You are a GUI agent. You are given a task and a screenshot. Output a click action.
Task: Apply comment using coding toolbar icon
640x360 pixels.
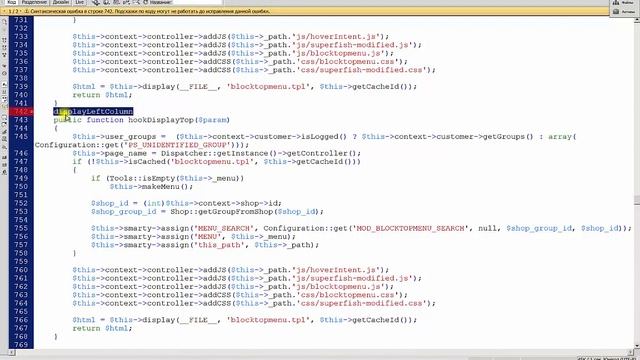(x=4, y=118)
